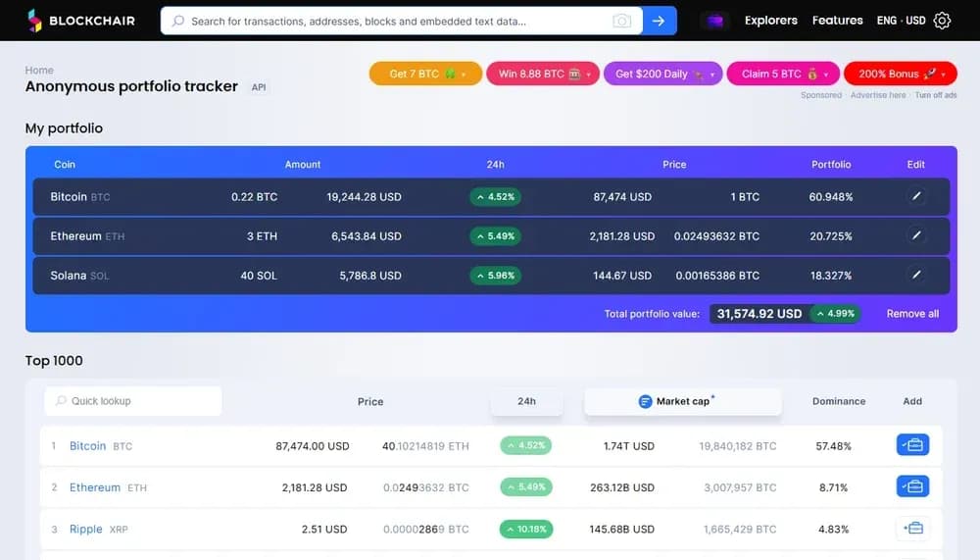Screen dimensions: 980x560
Task: Toggle Bitcoin briefcase button in Top 1000
Action: coord(912,445)
